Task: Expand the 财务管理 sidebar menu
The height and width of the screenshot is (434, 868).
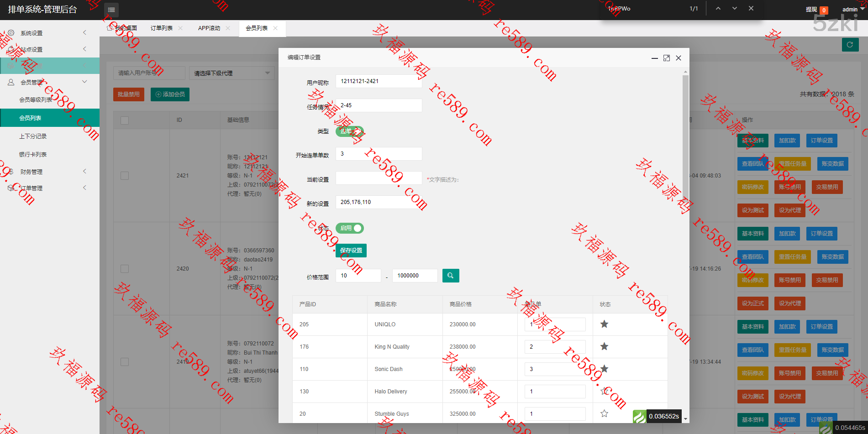Action: 49,172
